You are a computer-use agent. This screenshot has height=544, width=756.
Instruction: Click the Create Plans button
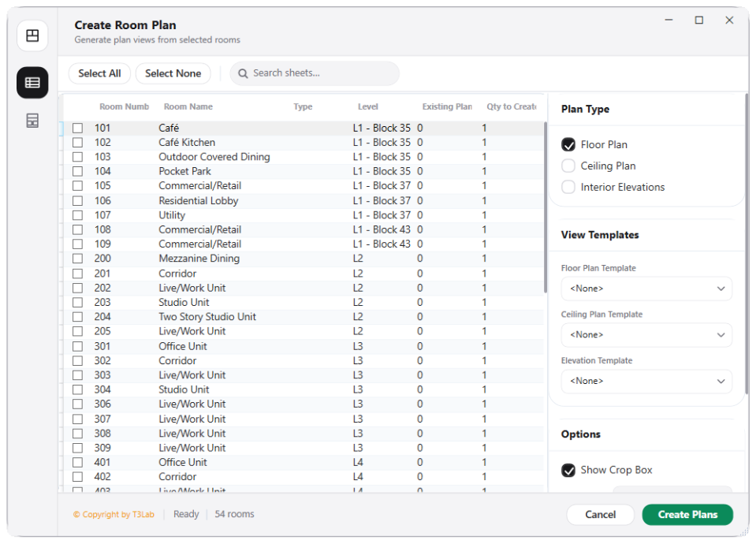(x=687, y=515)
